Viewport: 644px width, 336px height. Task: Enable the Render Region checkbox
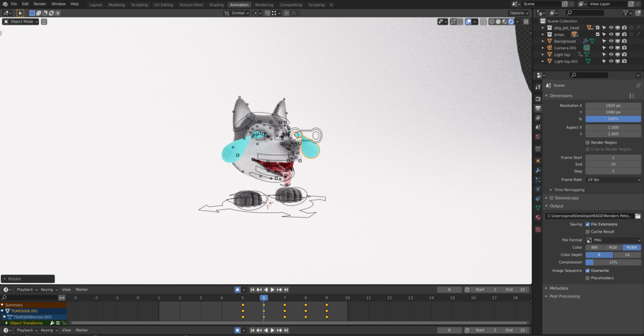pos(588,142)
